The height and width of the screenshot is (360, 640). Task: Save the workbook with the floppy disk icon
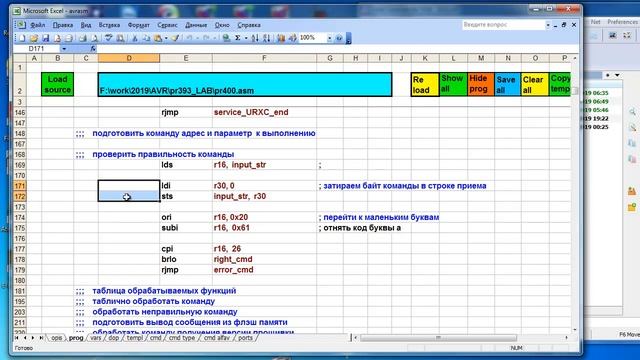coord(46,38)
